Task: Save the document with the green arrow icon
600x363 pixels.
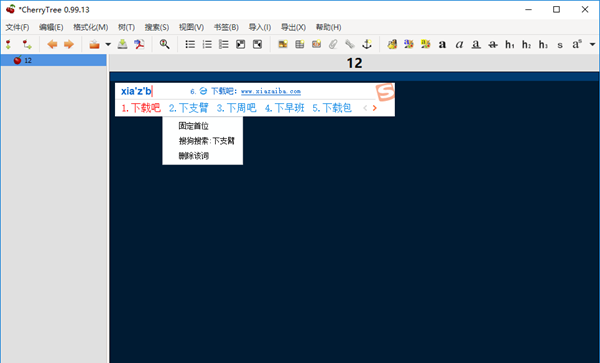Action: 122,44
